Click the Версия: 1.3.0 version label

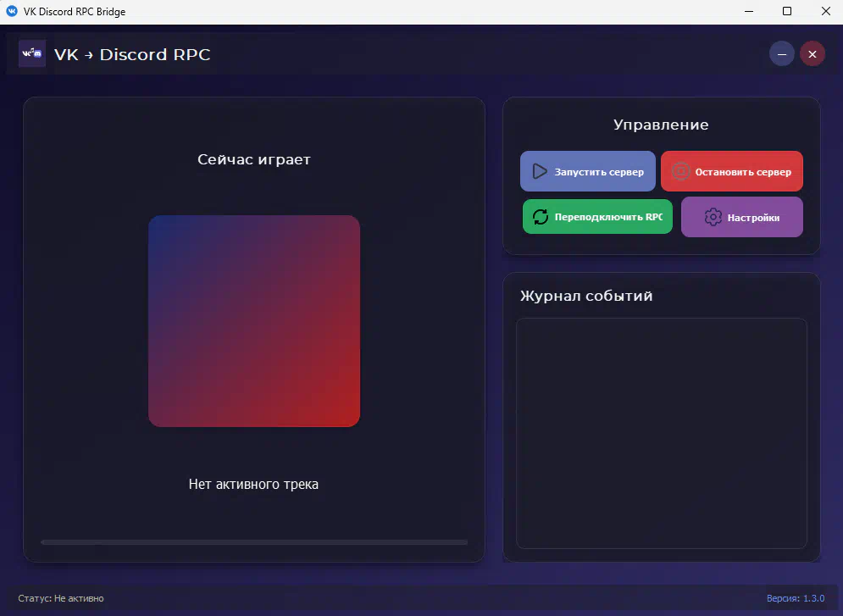[x=796, y=598]
